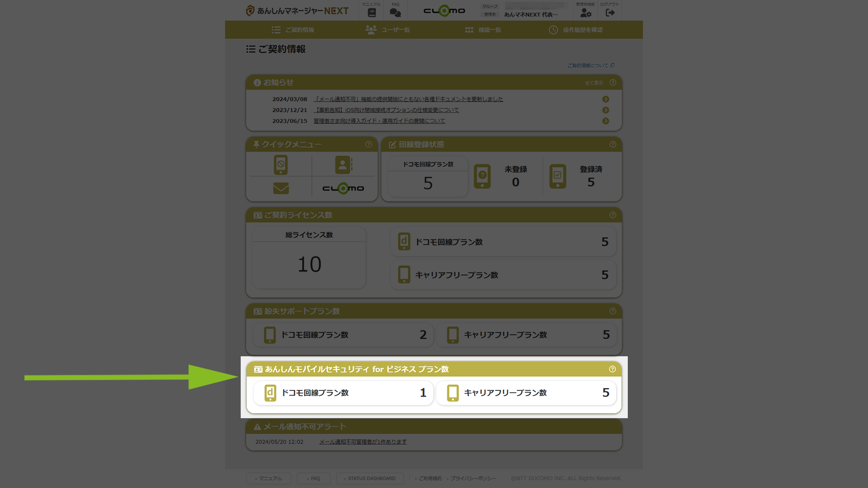The width and height of the screenshot is (868, 488).
Task: Click mobile security キャリアフリープラン数 5 row
Action: 526,393
